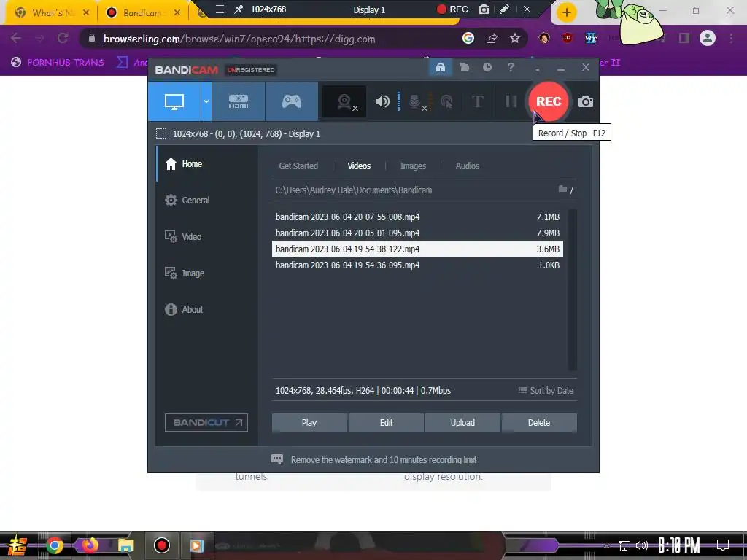Open Chrome profile avatar icon
747x560 pixels.
click(x=708, y=38)
